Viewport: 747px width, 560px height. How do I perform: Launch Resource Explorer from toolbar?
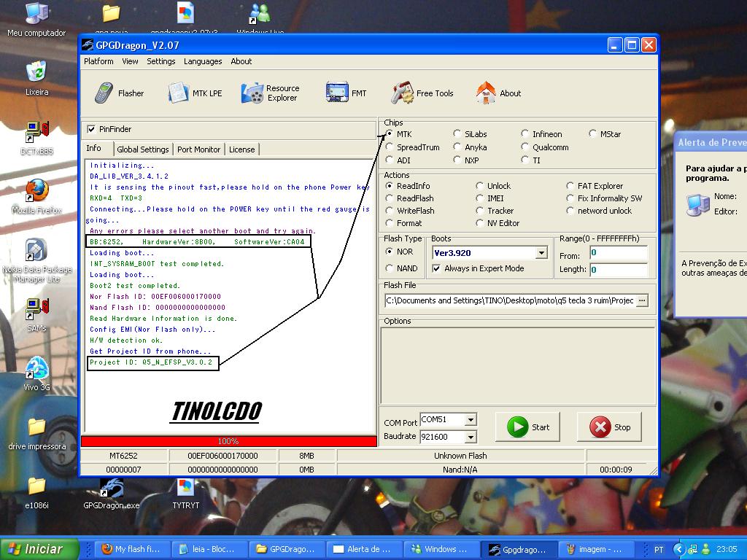point(270,93)
